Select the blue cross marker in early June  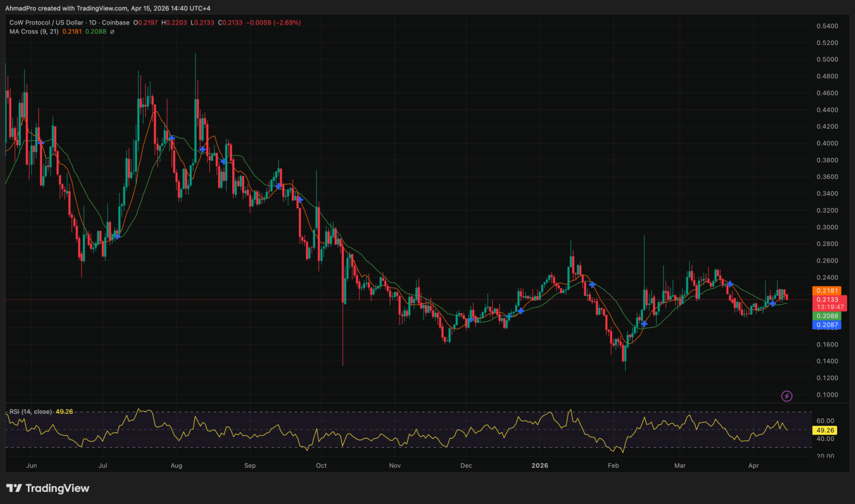tap(41, 142)
